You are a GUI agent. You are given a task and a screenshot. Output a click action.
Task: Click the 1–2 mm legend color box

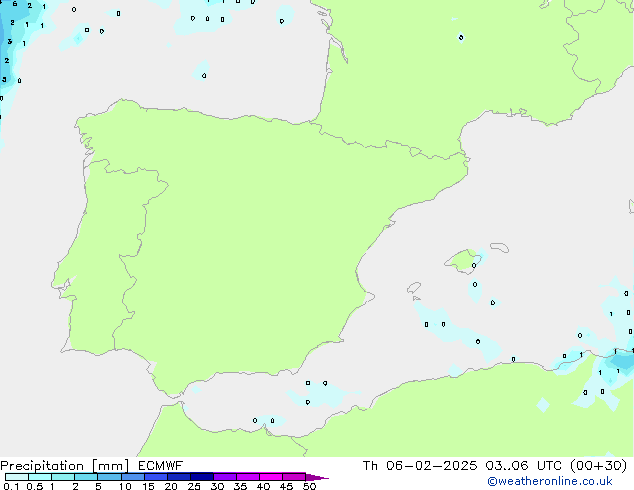63,477
